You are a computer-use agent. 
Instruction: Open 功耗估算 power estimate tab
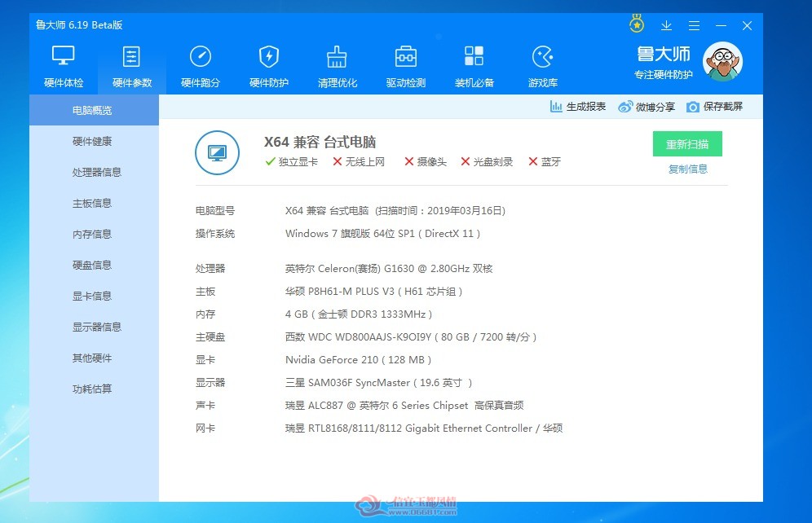coord(94,389)
